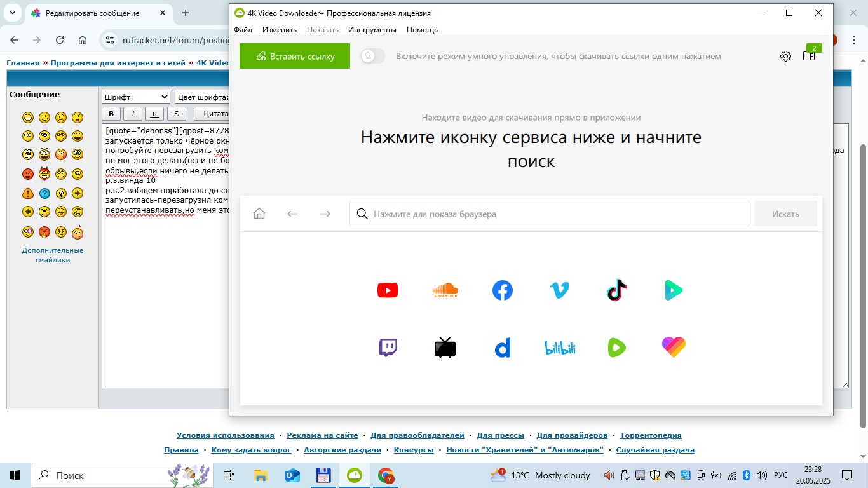The image size is (868, 488).
Task: Toggle smart mode switch
Action: 373,56
